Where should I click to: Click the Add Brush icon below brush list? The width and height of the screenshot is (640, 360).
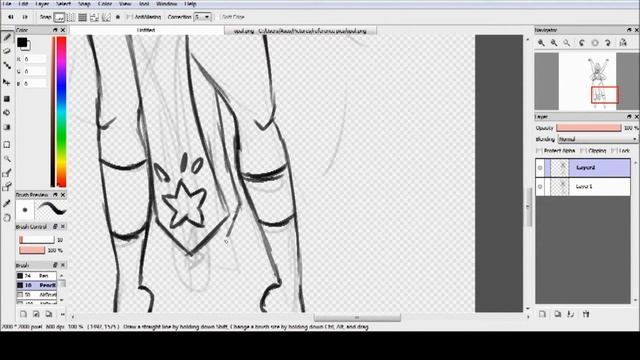pyautogui.click(x=23, y=314)
